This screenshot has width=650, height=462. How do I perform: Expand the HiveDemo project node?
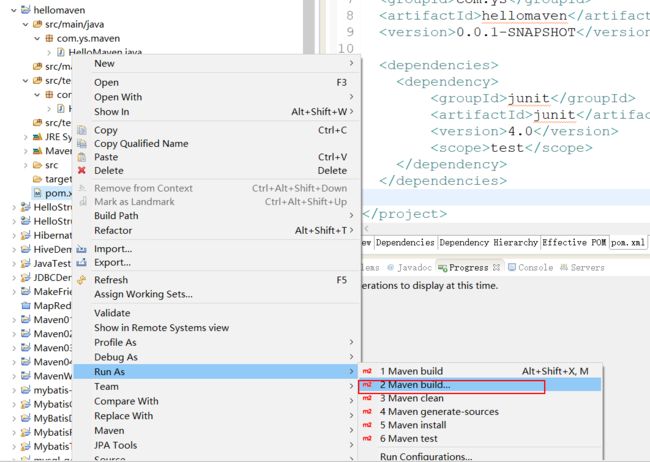point(14,250)
